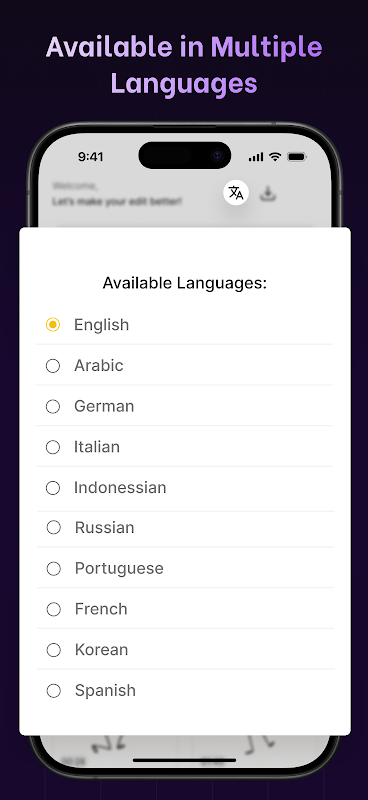The image size is (368, 800).
Task: Tap the Indonesian language label
Action: pyautogui.click(x=120, y=488)
